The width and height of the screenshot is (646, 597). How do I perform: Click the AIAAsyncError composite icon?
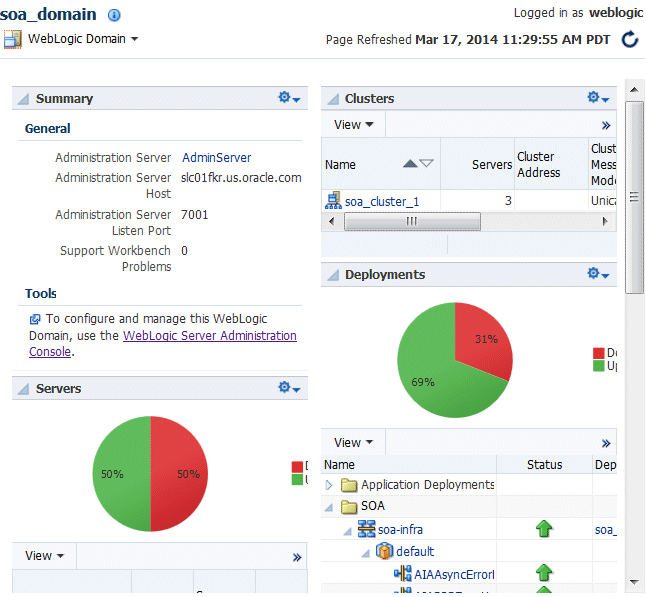point(403,573)
